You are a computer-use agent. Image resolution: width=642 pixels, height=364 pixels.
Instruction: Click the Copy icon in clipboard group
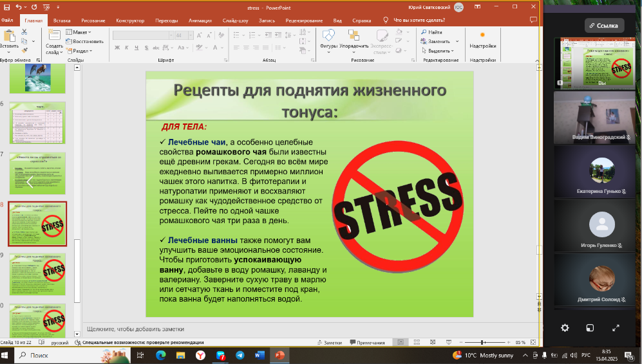coord(24,41)
